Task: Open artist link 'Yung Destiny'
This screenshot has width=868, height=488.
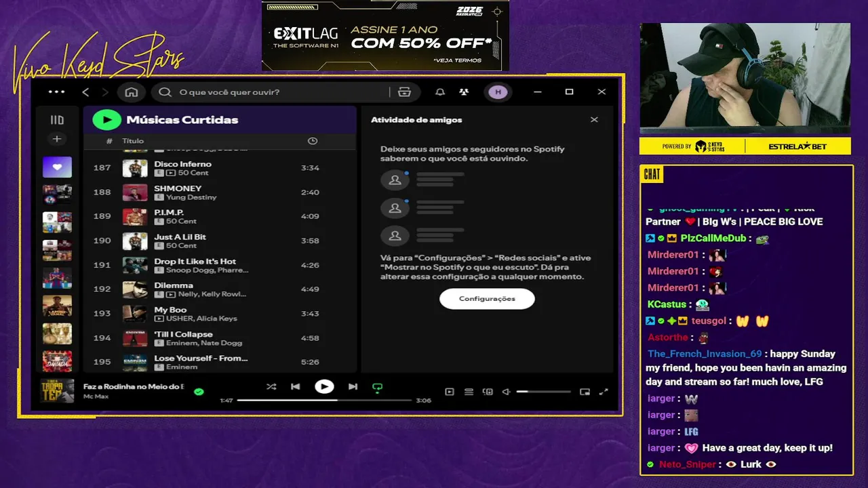Action: pyautogui.click(x=191, y=197)
